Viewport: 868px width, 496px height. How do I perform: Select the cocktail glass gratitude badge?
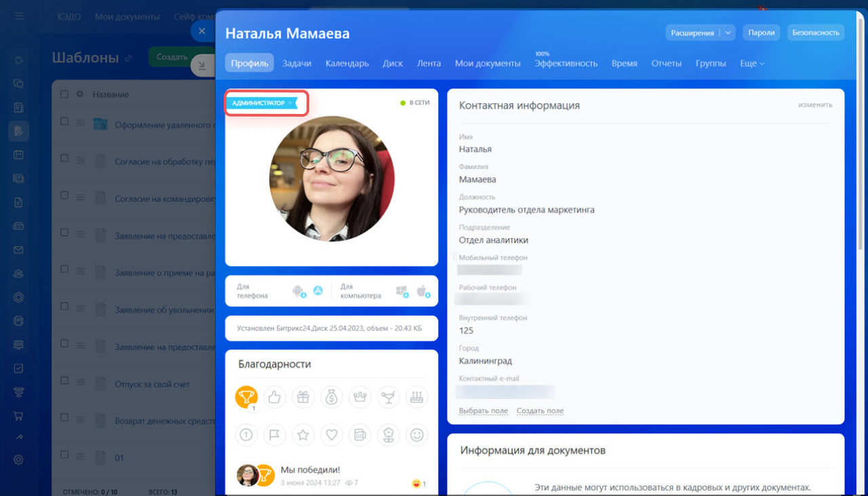click(389, 397)
